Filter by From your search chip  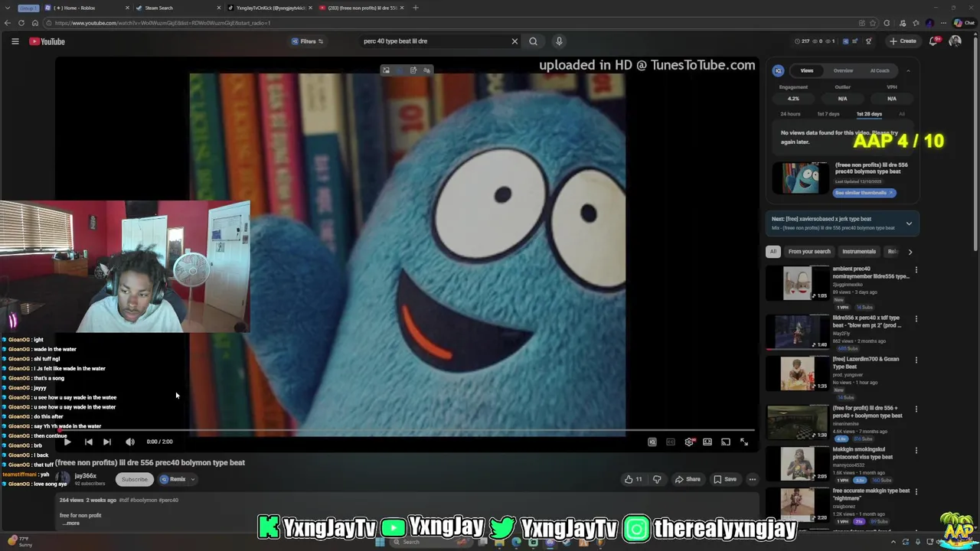[809, 251]
